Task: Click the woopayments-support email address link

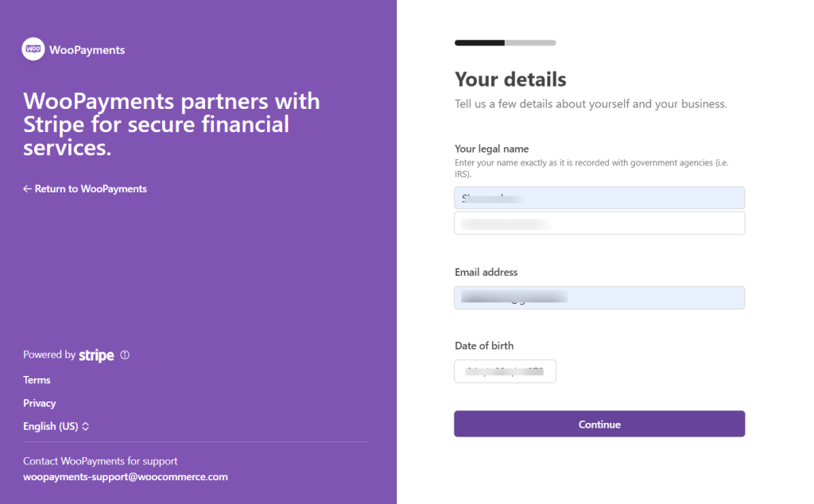Action: coord(126,477)
